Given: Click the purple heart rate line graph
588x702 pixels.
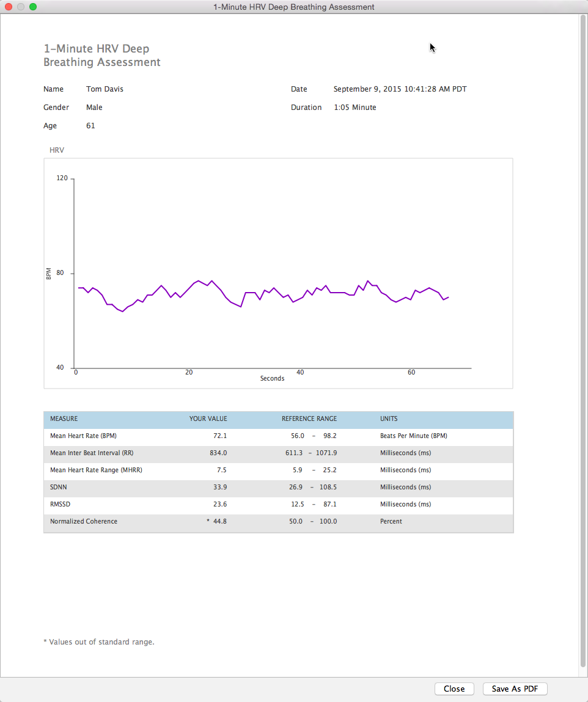Looking at the screenshot, I should tap(263, 296).
